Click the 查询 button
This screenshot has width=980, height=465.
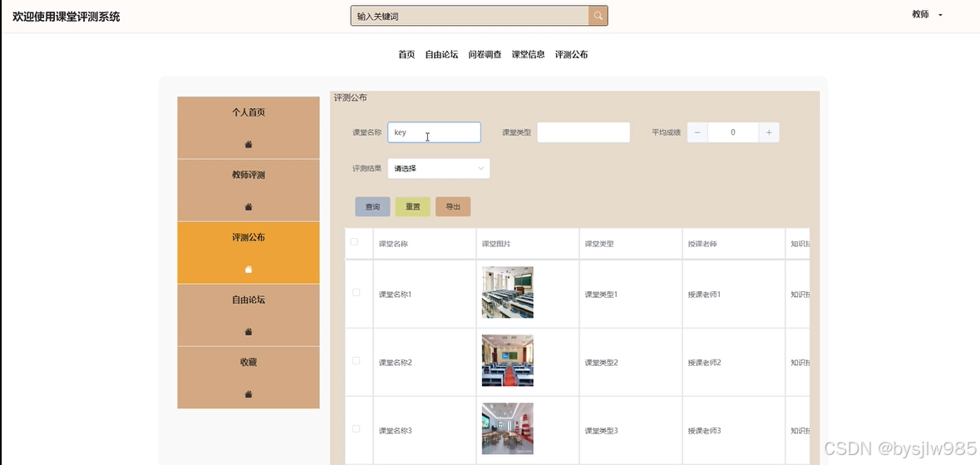point(372,206)
